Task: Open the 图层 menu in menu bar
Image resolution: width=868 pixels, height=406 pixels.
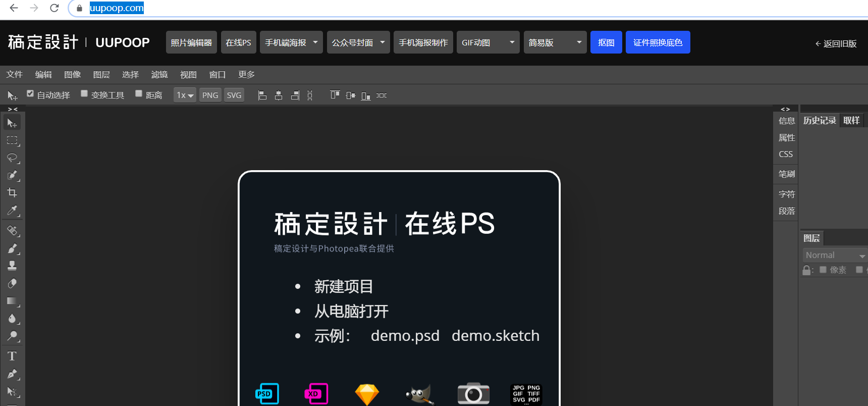Action: click(101, 74)
